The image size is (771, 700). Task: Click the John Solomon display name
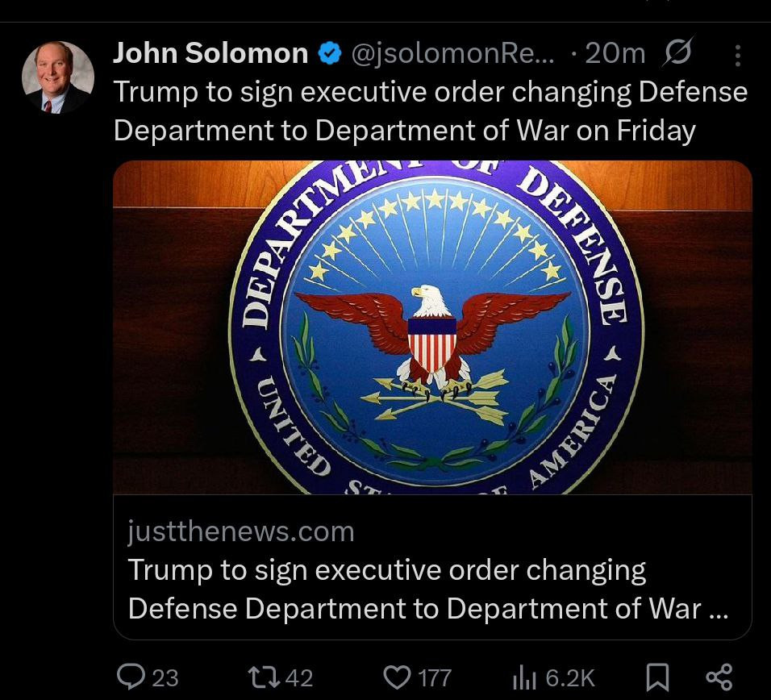click(210, 53)
